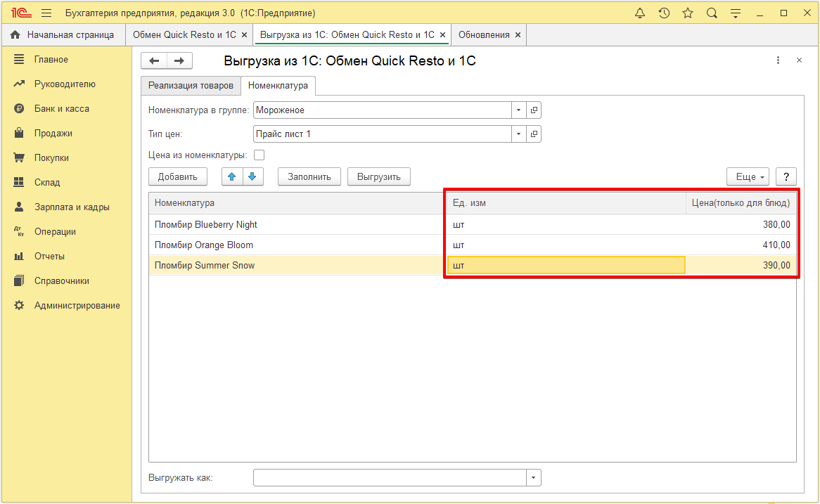Click the Номенклатура column header
This screenshot has width=820, height=504.
[298, 203]
